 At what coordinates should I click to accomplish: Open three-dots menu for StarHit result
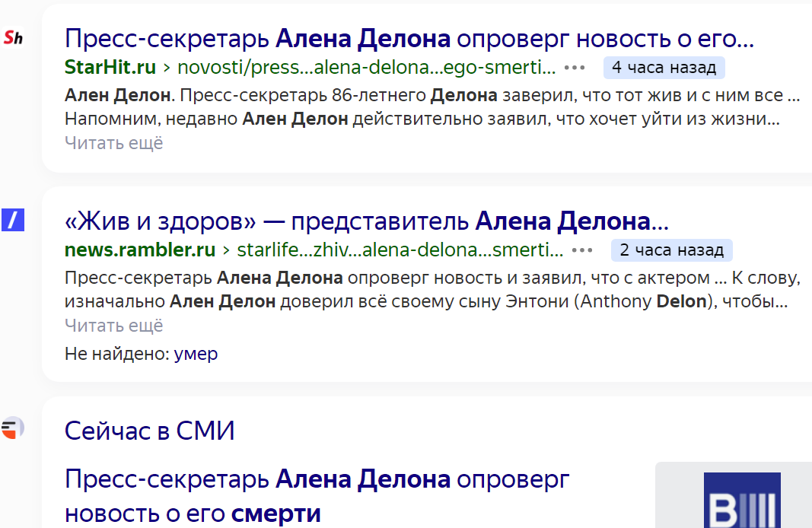(575, 68)
